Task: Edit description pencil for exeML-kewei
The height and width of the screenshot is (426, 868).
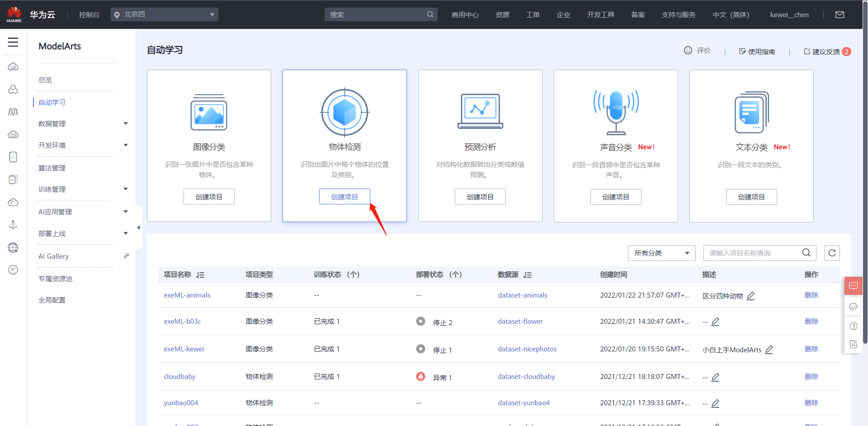Action: click(769, 350)
